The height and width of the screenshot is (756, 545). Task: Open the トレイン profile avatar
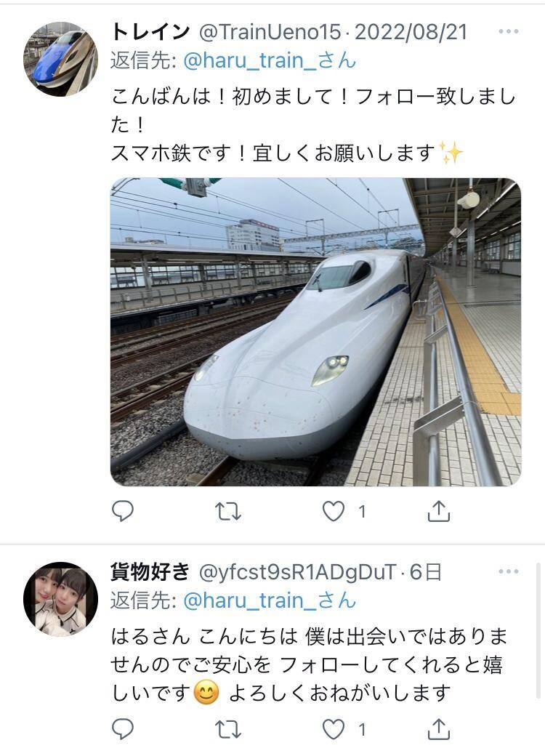[61, 59]
